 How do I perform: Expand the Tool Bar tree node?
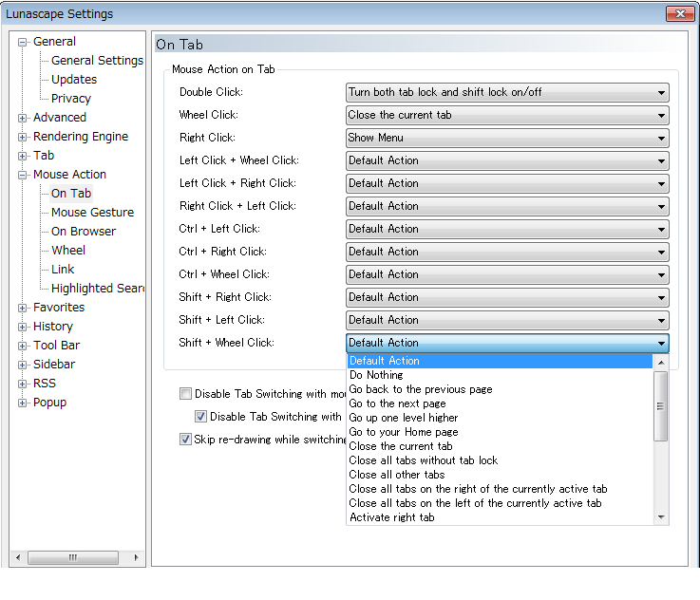click(x=22, y=347)
